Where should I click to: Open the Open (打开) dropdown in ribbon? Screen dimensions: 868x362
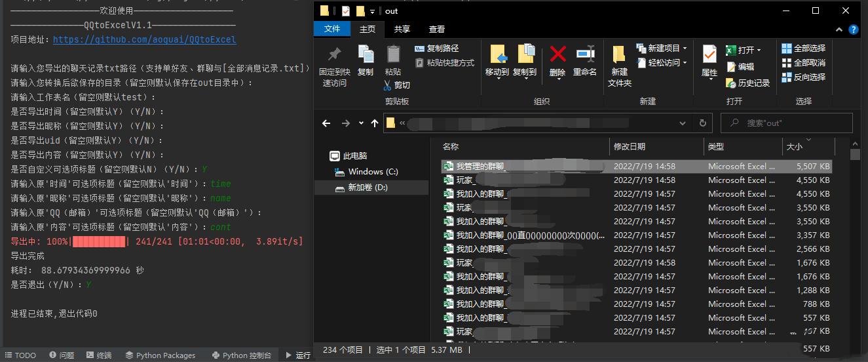pos(744,50)
